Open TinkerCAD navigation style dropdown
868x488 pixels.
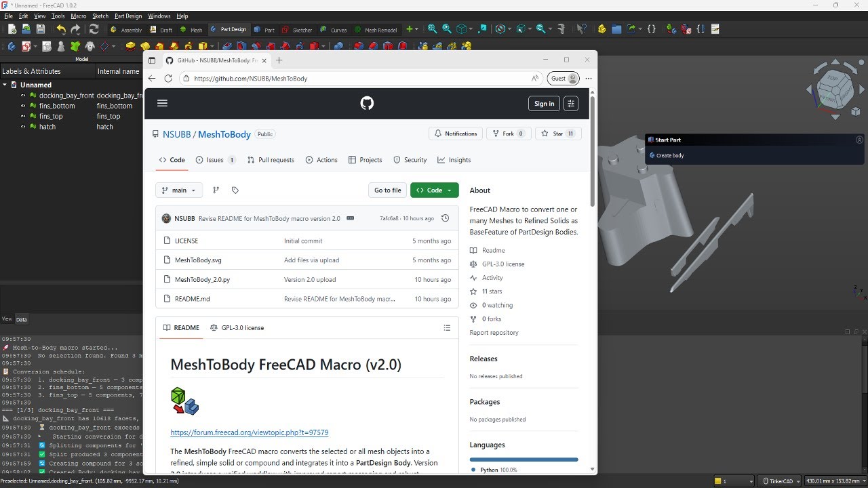[x=778, y=481]
